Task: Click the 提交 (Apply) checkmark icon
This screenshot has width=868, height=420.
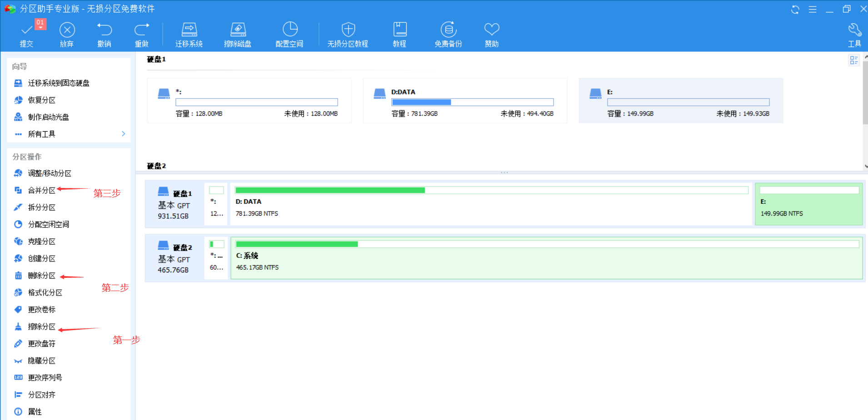Action: 26,30
